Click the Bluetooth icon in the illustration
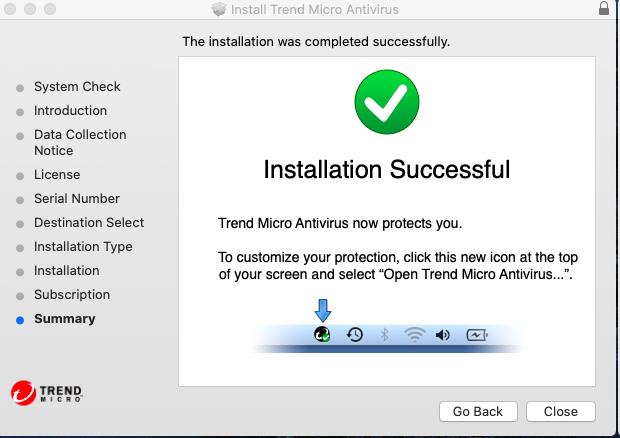 (x=384, y=335)
